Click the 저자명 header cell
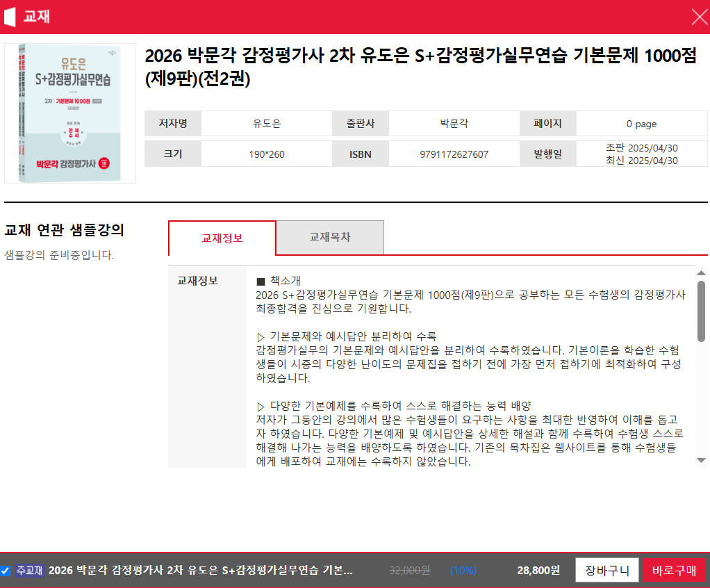 point(172,123)
